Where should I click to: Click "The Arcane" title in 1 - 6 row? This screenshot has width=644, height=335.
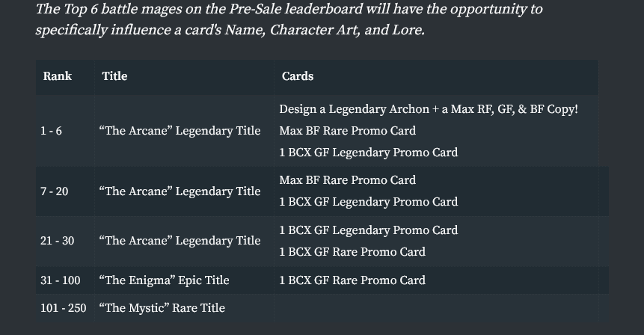tap(180, 131)
